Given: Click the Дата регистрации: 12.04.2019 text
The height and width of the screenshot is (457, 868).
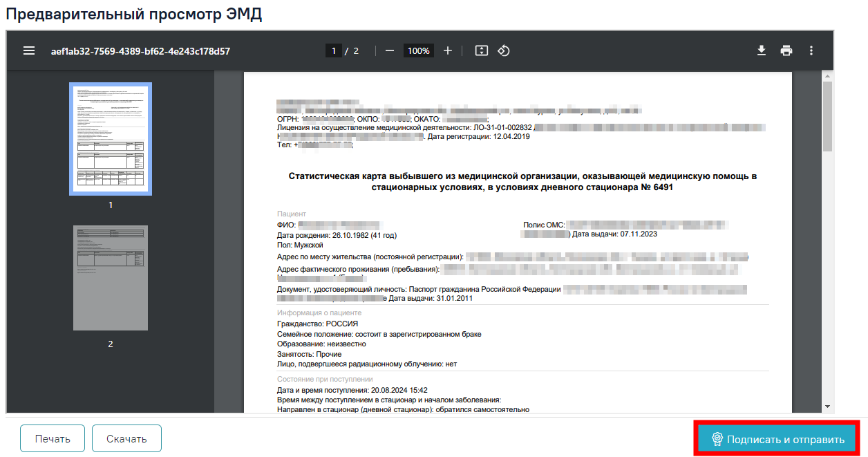Looking at the screenshot, I should coord(479,136).
